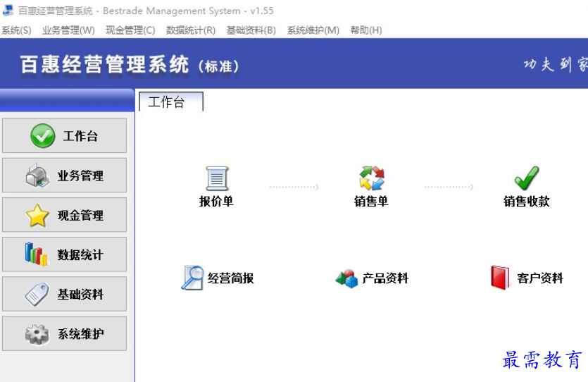Image resolution: width=588 pixels, height=382 pixels.
Task: Click the yellow star 现金管理 icon
Action: 37,216
